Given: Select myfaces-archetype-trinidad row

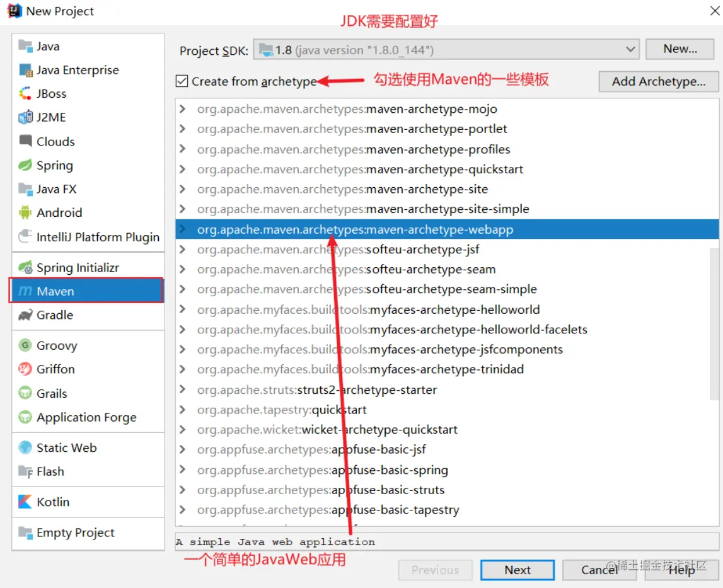Looking at the screenshot, I should (447, 369).
